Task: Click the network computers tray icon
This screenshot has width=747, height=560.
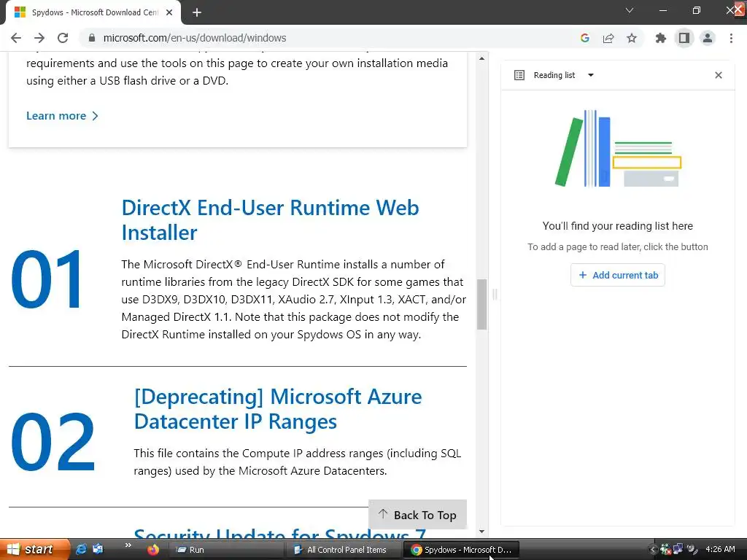Action: (678, 550)
